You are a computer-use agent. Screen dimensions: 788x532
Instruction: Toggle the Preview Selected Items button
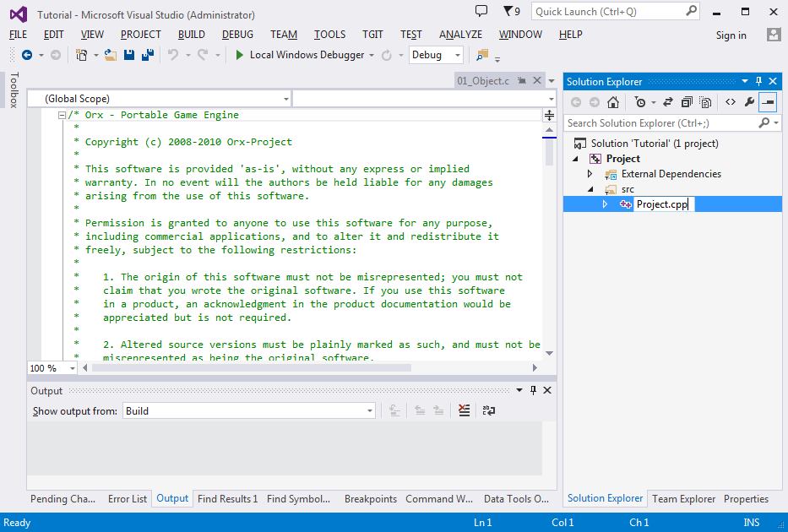click(768, 102)
